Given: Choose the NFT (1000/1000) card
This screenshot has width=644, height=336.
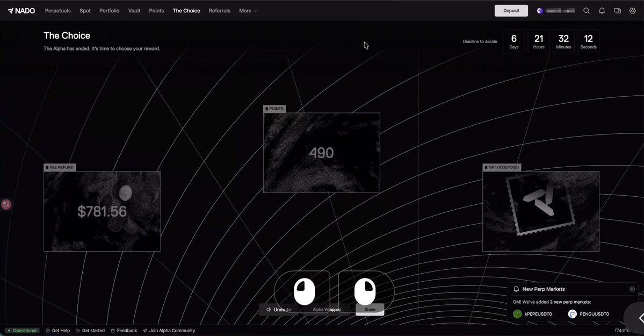Looking at the screenshot, I should (x=541, y=211).
